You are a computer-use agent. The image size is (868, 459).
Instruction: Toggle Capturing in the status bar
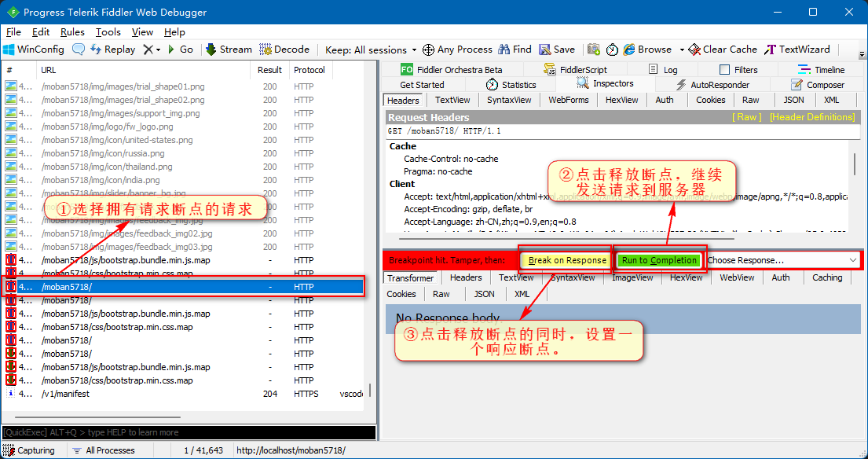(29, 450)
